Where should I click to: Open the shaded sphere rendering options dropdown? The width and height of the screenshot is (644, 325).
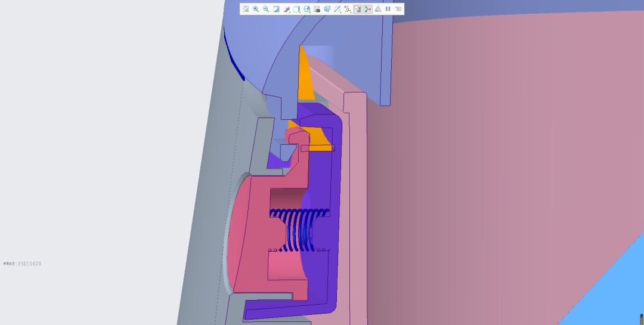(287, 9)
